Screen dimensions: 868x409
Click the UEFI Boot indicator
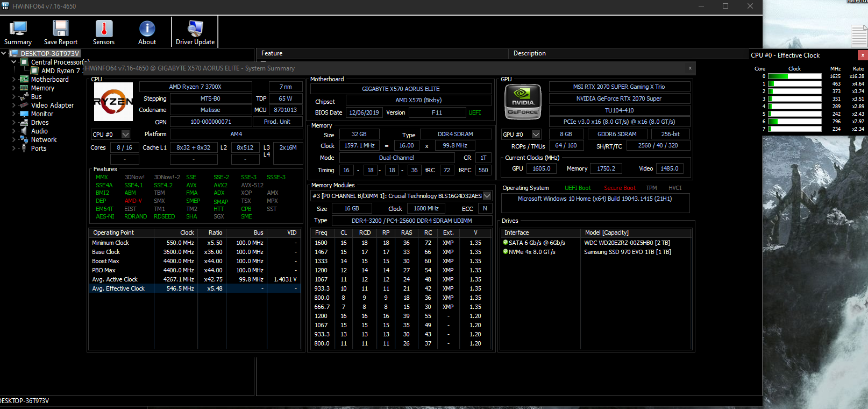pyautogui.click(x=578, y=188)
